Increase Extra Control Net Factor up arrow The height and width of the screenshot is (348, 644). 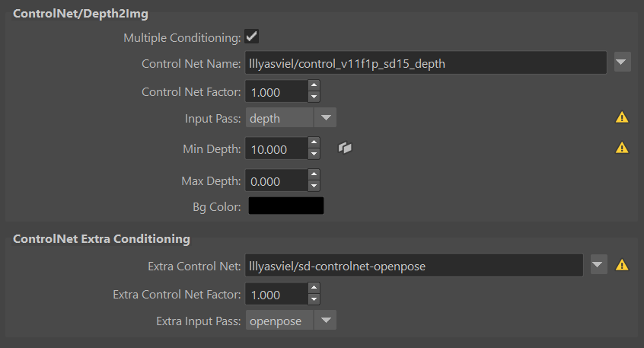314,288
